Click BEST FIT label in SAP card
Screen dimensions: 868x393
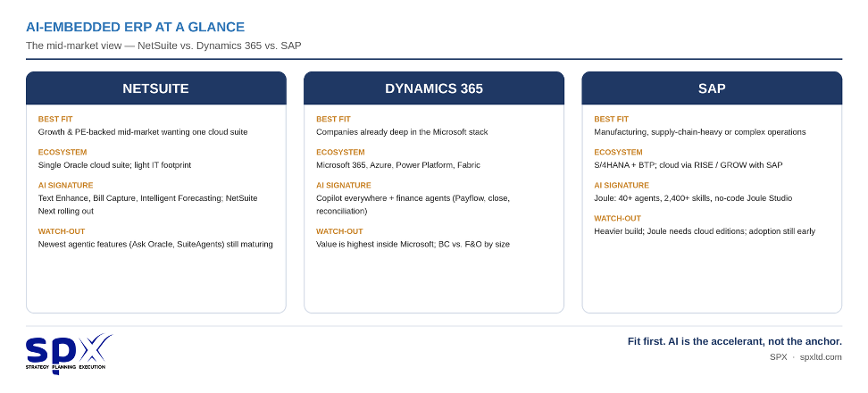(611, 119)
